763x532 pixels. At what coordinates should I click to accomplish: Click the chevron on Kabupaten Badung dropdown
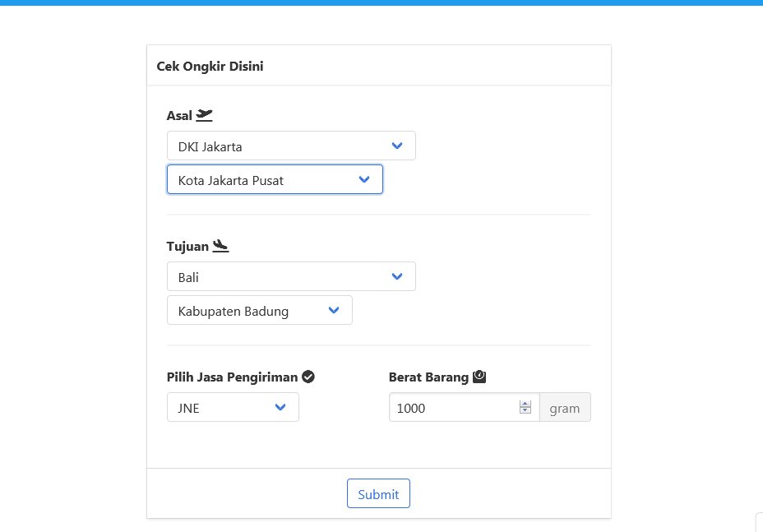point(334,311)
